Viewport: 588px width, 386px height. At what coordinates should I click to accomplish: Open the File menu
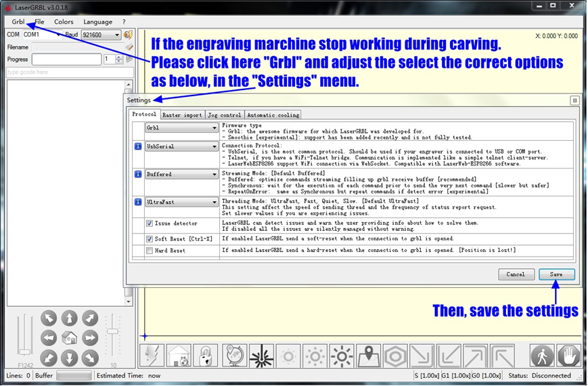[39, 22]
